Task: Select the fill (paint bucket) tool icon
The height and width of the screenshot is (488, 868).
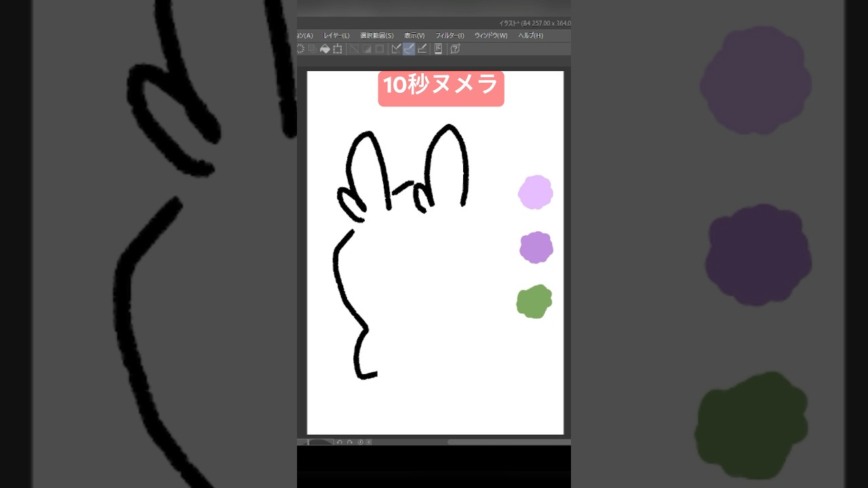Action: [x=325, y=48]
